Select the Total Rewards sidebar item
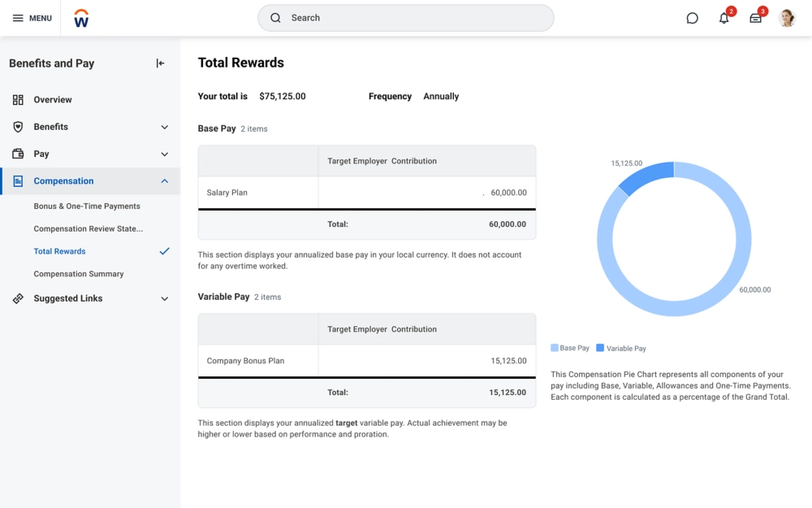The width and height of the screenshot is (812, 508). tap(60, 251)
